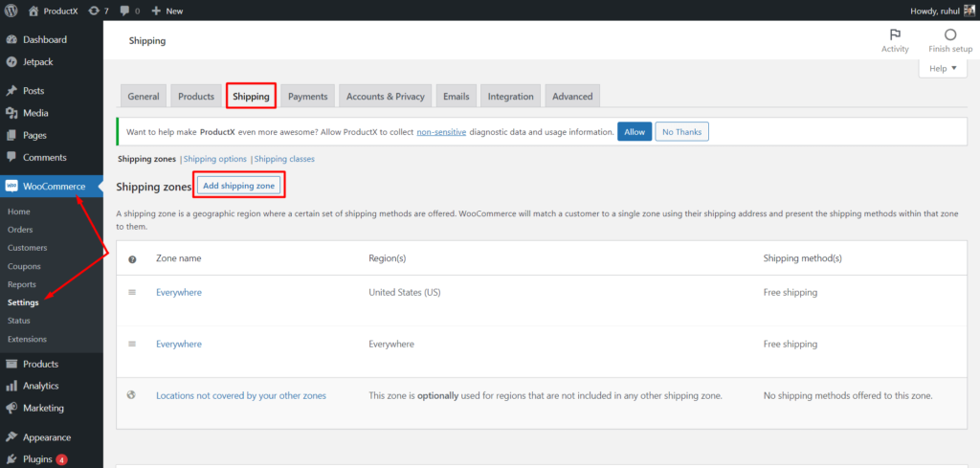Open WooCommerce Status submenu item
Viewport: 980px width, 468px height.
(19, 321)
